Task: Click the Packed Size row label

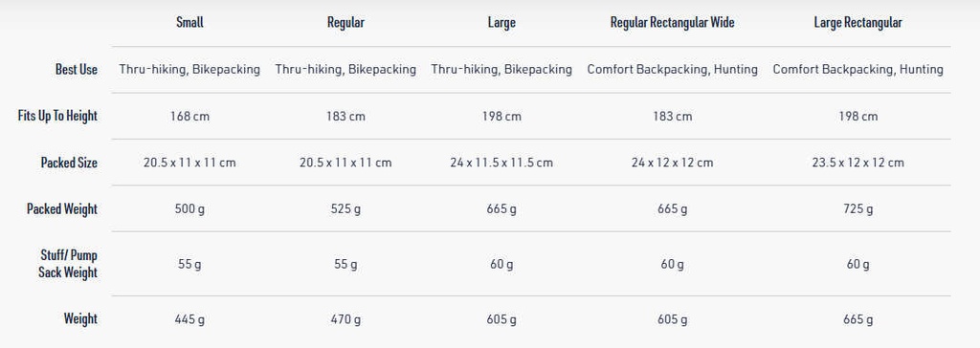Action: [69, 163]
